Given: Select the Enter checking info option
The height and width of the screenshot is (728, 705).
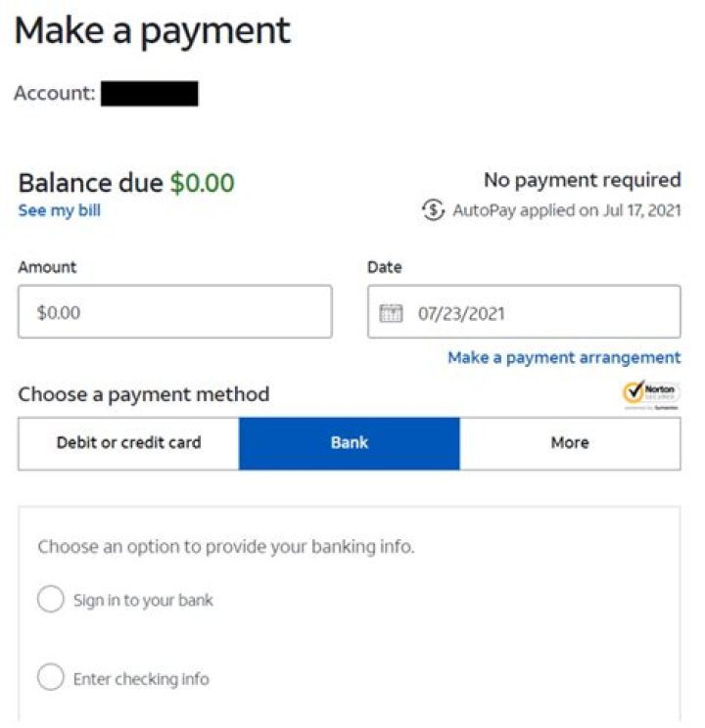Looking at the screenshot, I should (50, 677).
